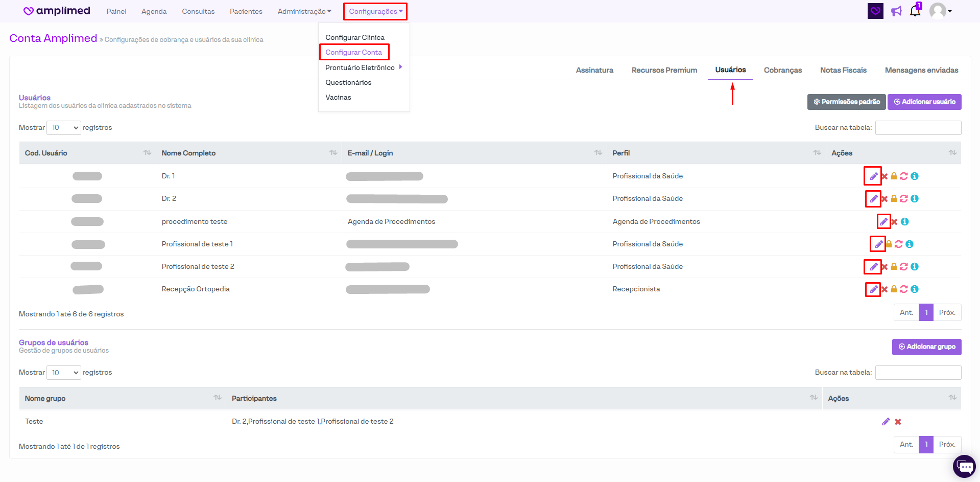
Task: Open the notifications bell icon
Action: pos(915,11)
